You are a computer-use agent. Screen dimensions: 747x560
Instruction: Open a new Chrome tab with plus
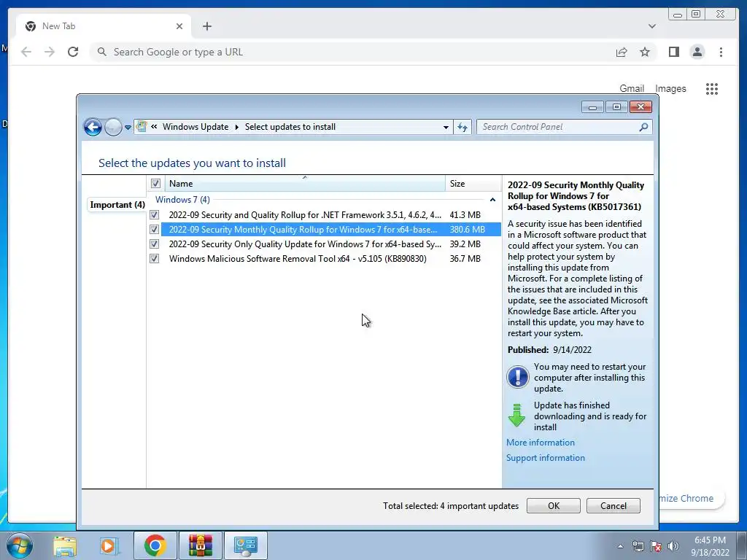(206, 26)
